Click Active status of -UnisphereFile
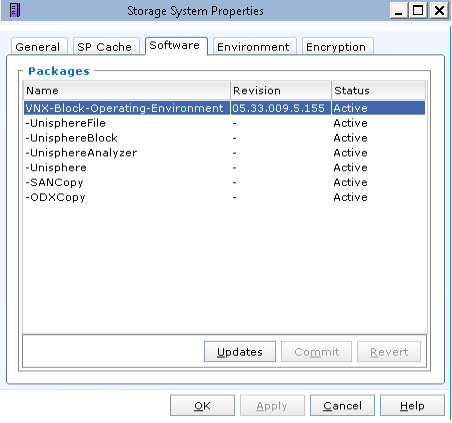This screenshot has width=452, height=423. 350,123
